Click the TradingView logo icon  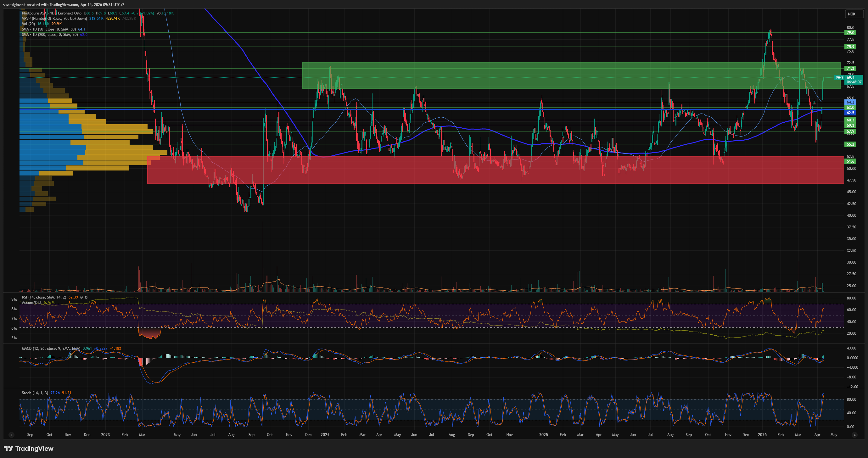coord(8,449)
